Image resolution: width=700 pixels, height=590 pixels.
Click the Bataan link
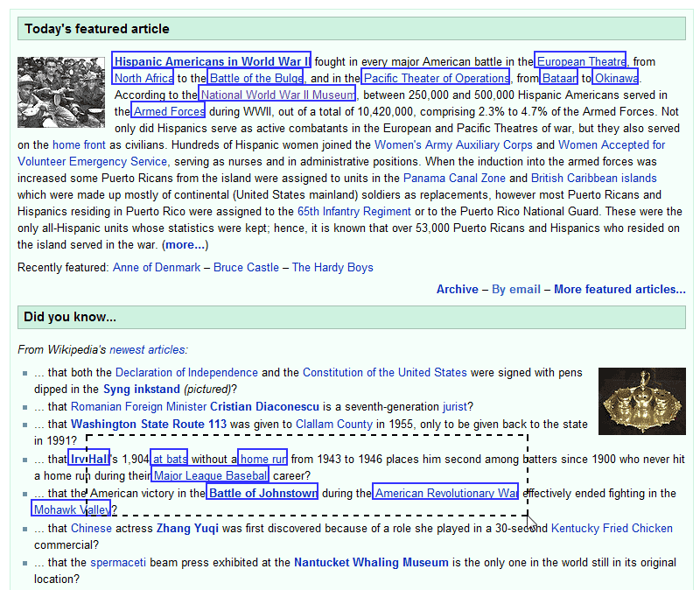pyautogui.click(x=558, y=77)
